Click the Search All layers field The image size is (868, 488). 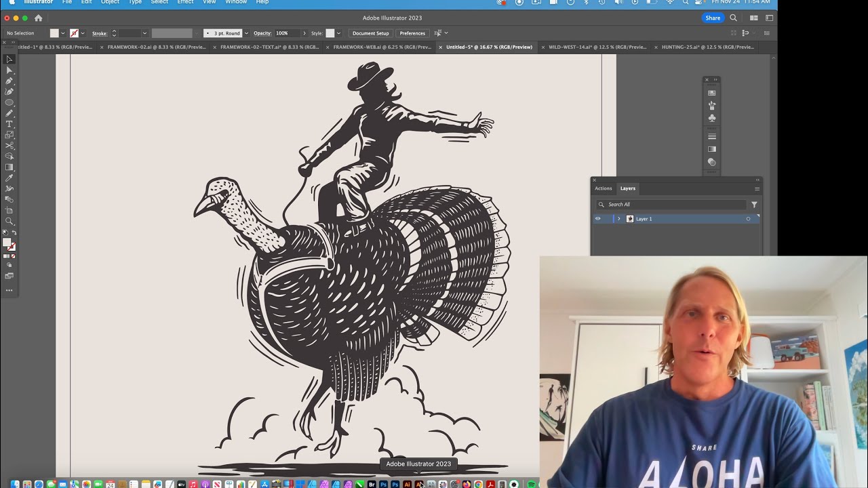point(671,205)
